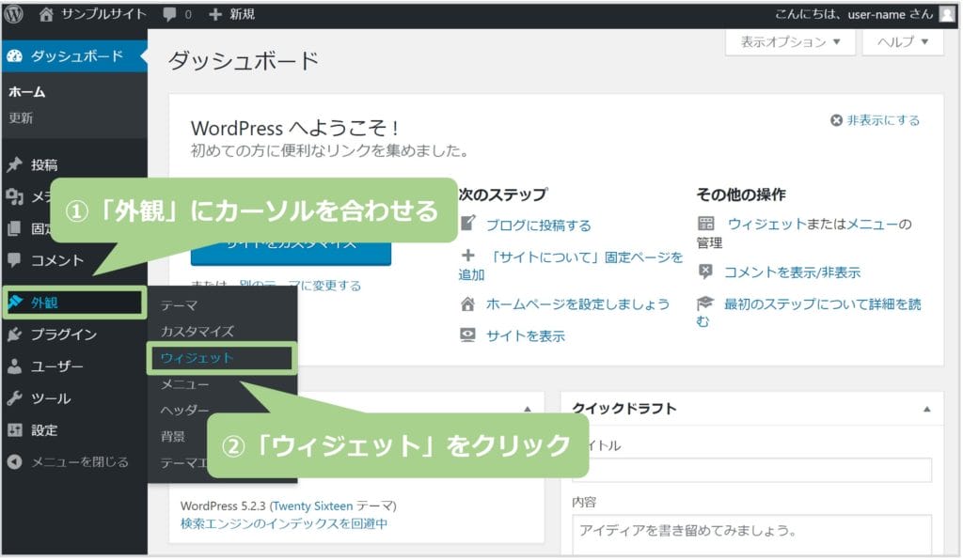Image resolution: width=963 pixels, height=560 pixels.
Task: Select 更新 under Dashboard
Action: (x=21, y=117)
